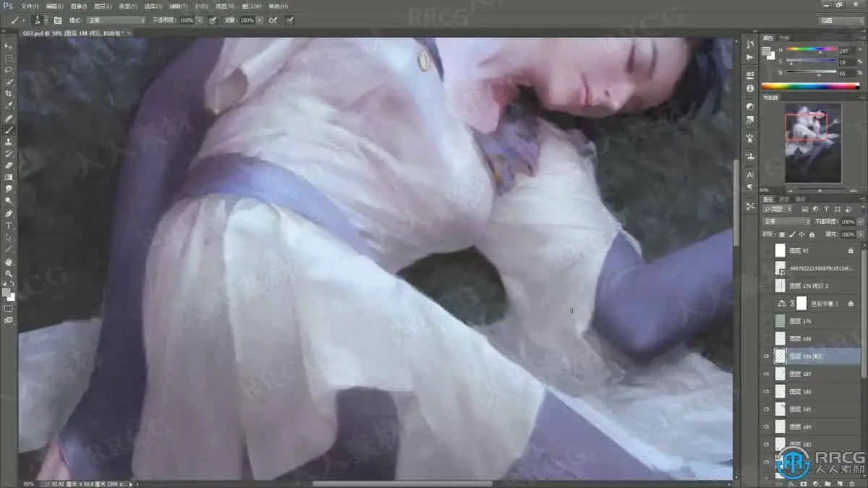Open the Image menu
The height and width of the screenshot is (488, 868).
(x=79, y=6)
